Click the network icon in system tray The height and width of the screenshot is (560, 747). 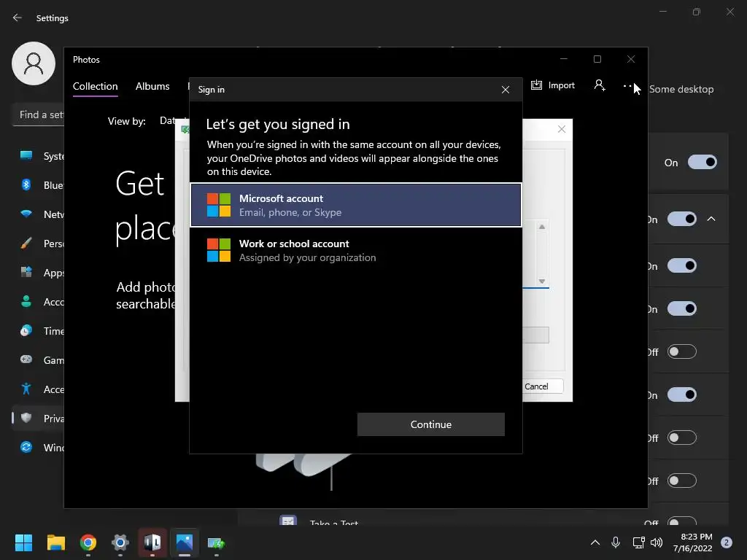pos(638,542)
